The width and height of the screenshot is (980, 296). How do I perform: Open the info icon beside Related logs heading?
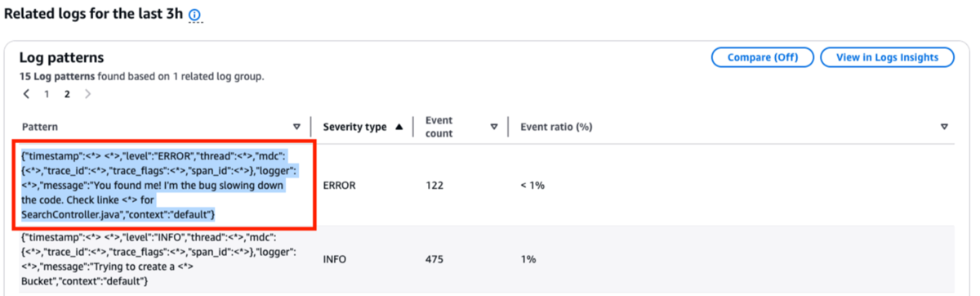coord(194,16)
